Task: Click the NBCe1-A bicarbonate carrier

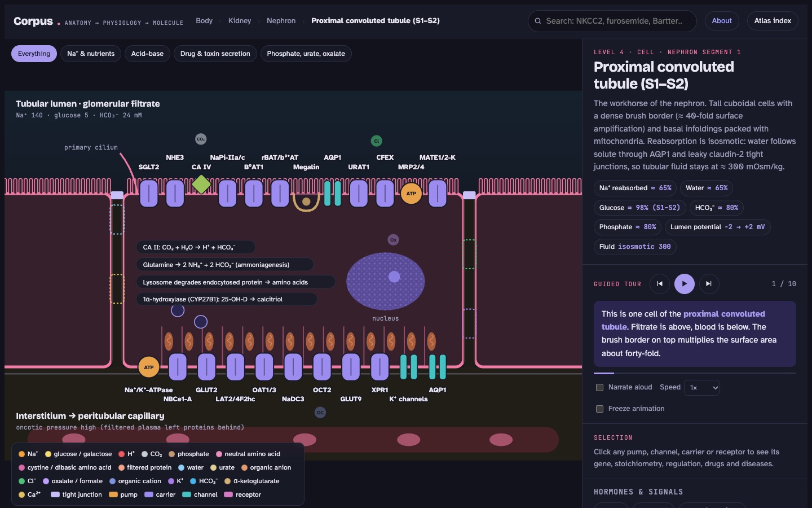Action: (178, 367)
